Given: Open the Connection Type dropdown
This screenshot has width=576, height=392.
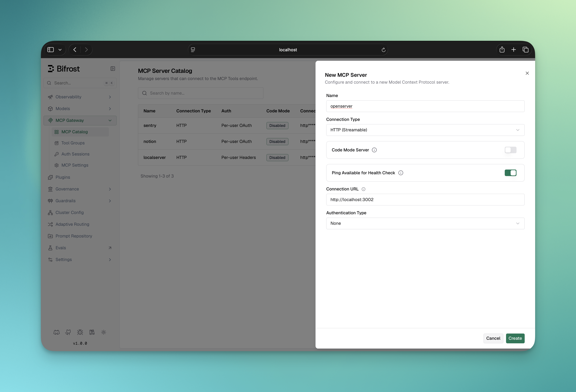Looking at the screenshot, I should click(x=425, y=130).
